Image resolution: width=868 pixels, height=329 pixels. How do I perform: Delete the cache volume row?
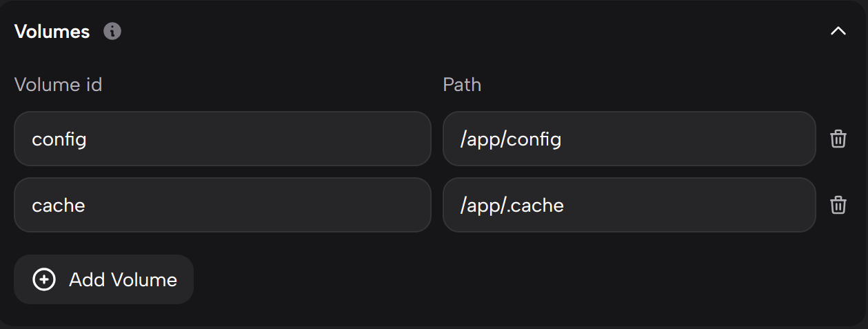click(838, 205)
